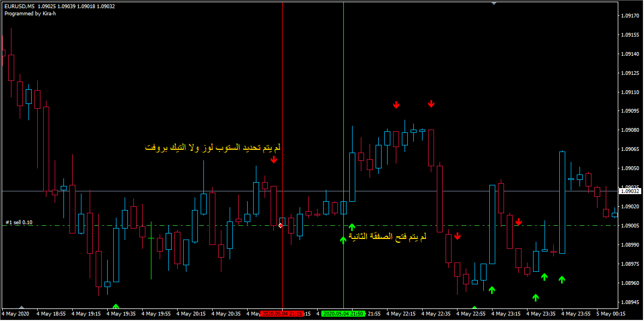This screenshot has height=321, width=644.
Task: Click the grey triangle marker at the bottom left
Action: (x=21, y=308)
